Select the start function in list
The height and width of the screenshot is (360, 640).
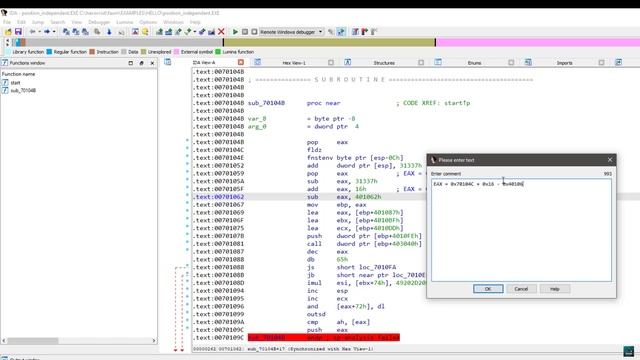click(15, 82)
